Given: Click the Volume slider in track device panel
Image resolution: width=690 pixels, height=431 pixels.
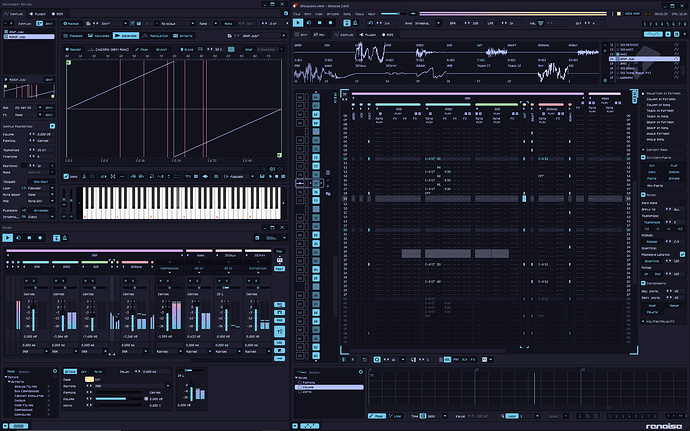Looking at the screenshot, I should pos(119,398).
